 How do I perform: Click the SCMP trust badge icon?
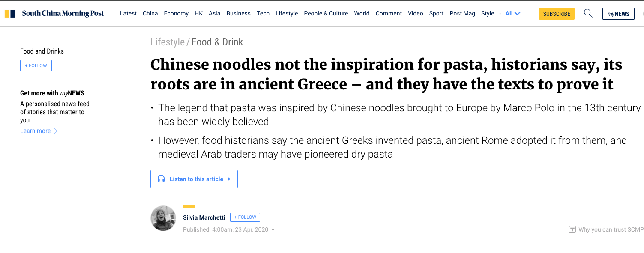572,230
